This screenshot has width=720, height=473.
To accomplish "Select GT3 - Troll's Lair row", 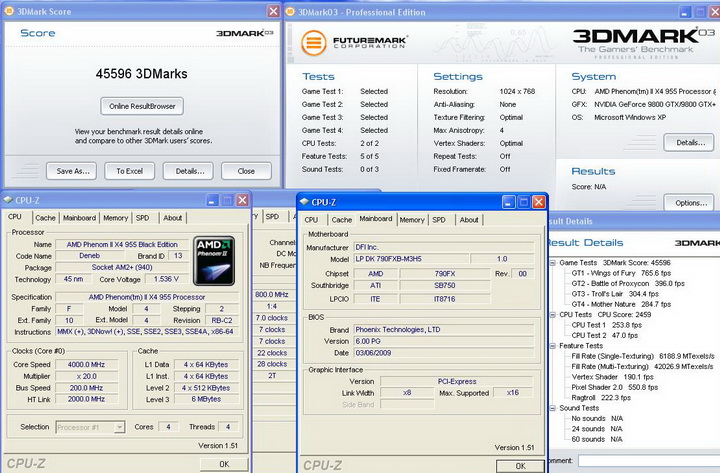I will (x=615, y=294).
